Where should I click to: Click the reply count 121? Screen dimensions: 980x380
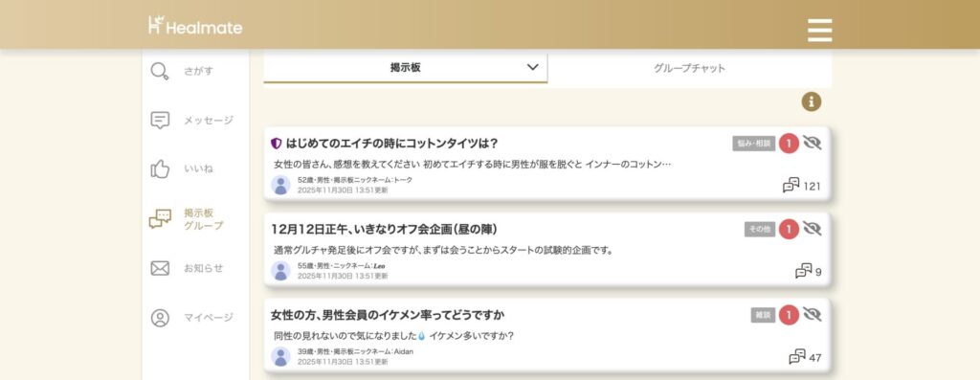(812, 186)
